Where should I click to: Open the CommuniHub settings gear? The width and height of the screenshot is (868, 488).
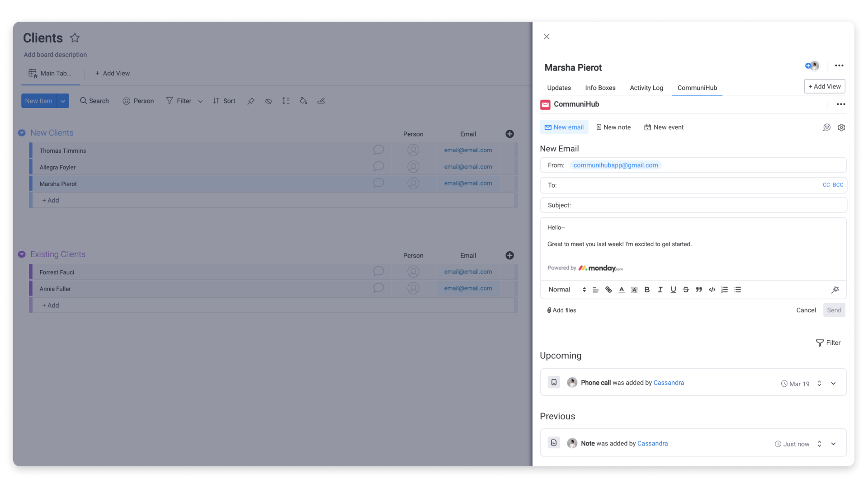pyautogui.click(x=841, y=127)
